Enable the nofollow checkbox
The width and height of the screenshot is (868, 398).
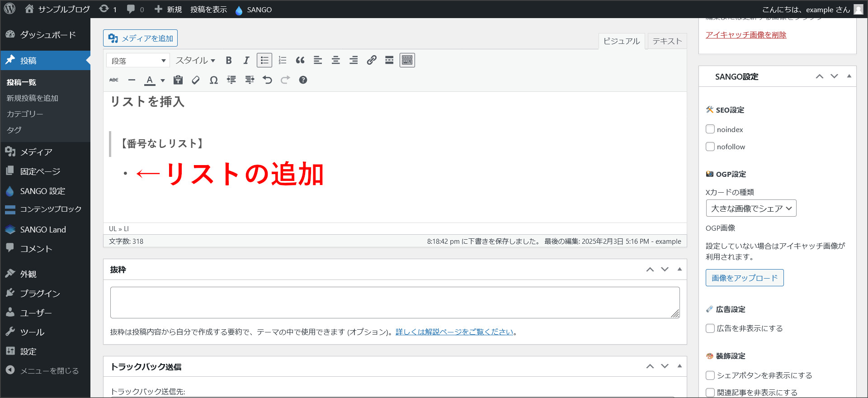pos(710,147)
